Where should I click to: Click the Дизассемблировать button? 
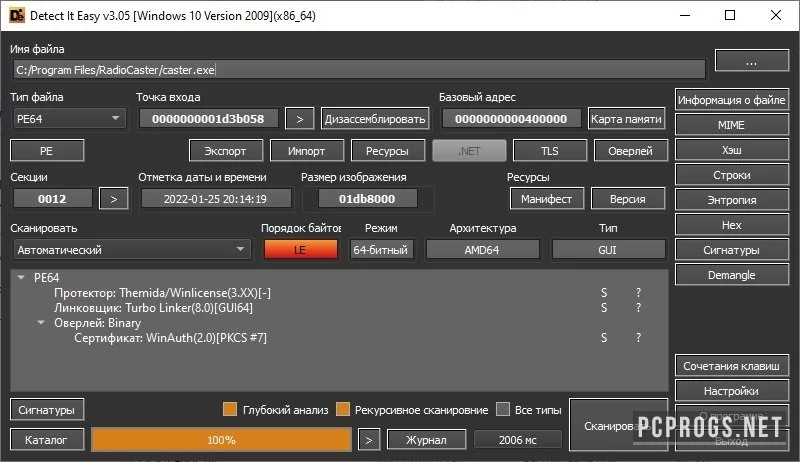375,119
